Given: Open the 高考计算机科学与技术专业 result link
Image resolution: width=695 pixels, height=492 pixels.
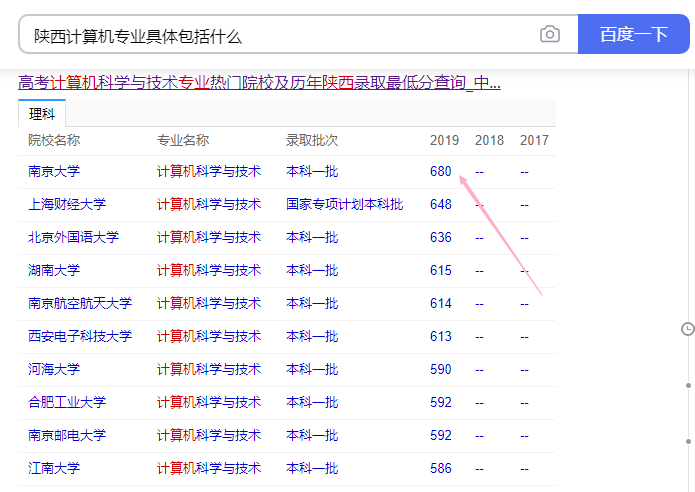Looking at the screenshot, I should click(259, 82).
